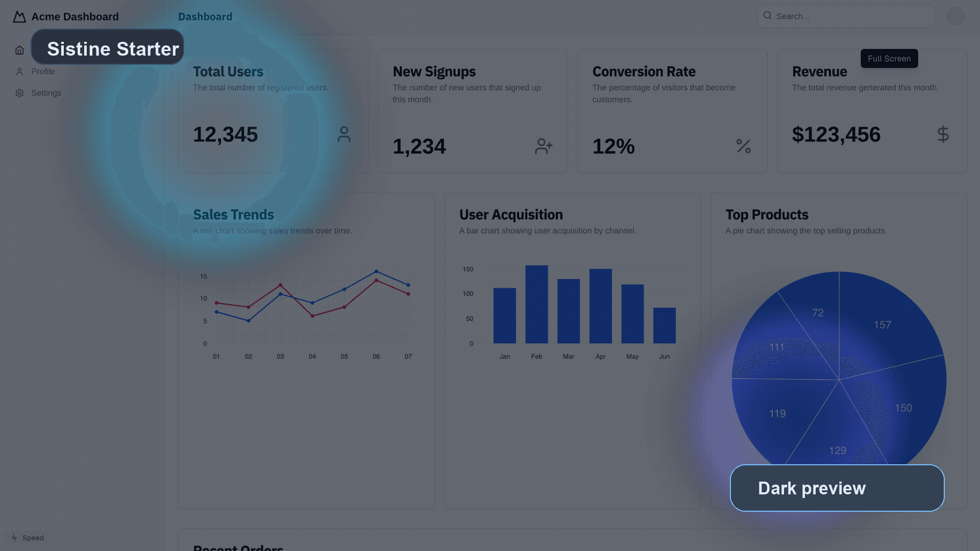The height and width of the screenshot is (551, 980).
Task: Click the blue line peak at 06 in Sales Trends
Action: click(x=376, y=271)
